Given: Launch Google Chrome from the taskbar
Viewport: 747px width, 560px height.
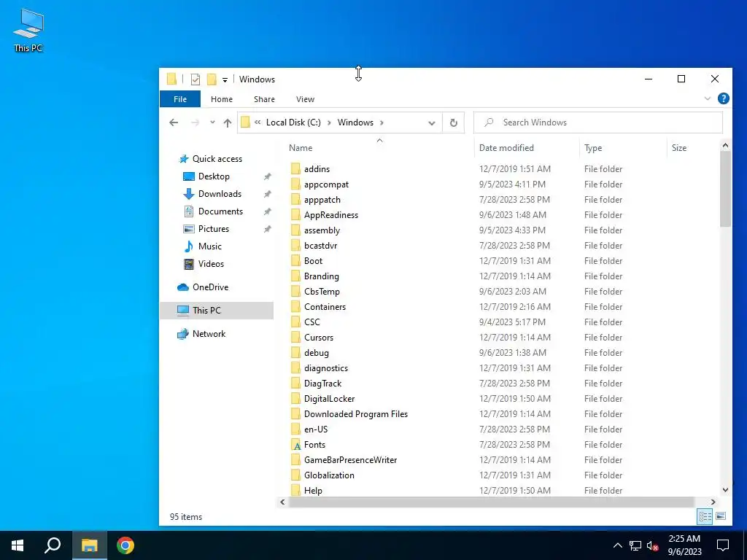Looking at the screenshot, I should 125,545.
